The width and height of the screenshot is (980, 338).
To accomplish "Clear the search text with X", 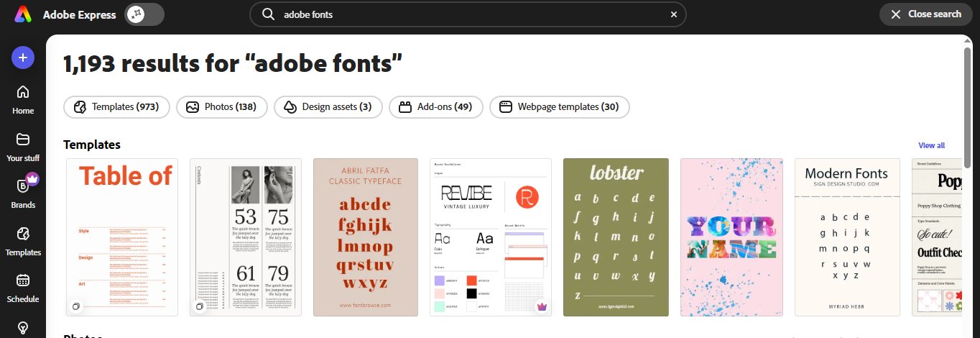I will (674, 14).
